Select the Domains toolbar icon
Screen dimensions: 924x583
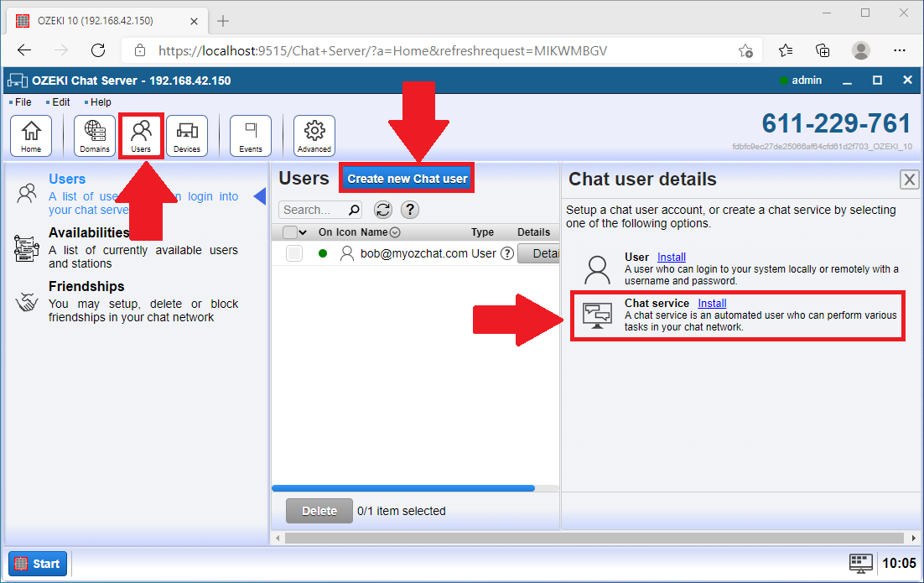pos(94,134)
